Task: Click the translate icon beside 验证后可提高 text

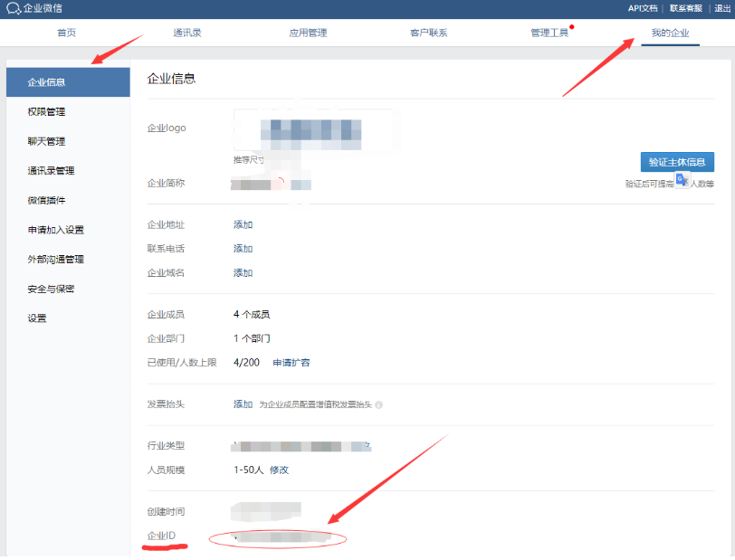Action: [683, 180]
